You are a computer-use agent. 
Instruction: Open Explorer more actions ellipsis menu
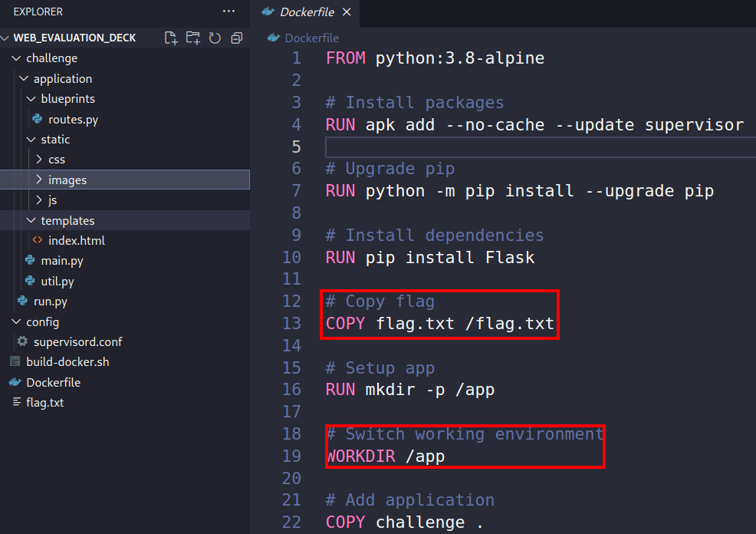click(228, 12)
